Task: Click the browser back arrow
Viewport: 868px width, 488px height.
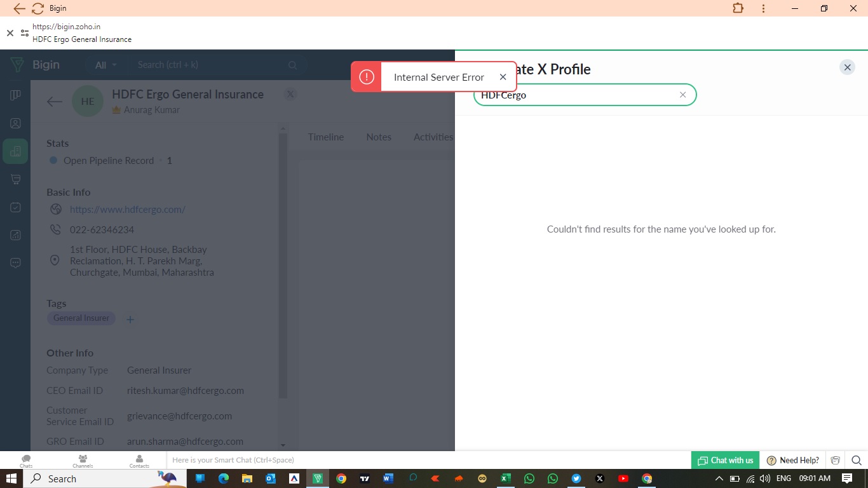Action: [x=19, y=8]
